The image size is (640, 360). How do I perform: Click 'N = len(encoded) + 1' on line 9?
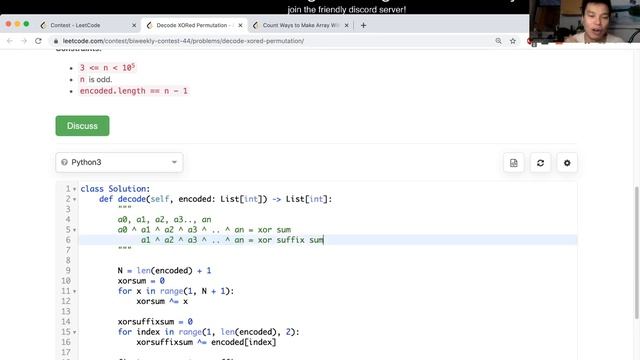click(164, 271)
